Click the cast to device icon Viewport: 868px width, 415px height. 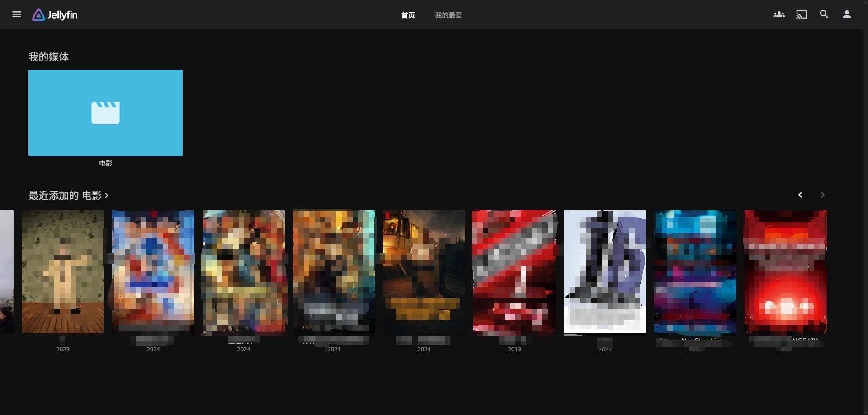pos(801,14)
